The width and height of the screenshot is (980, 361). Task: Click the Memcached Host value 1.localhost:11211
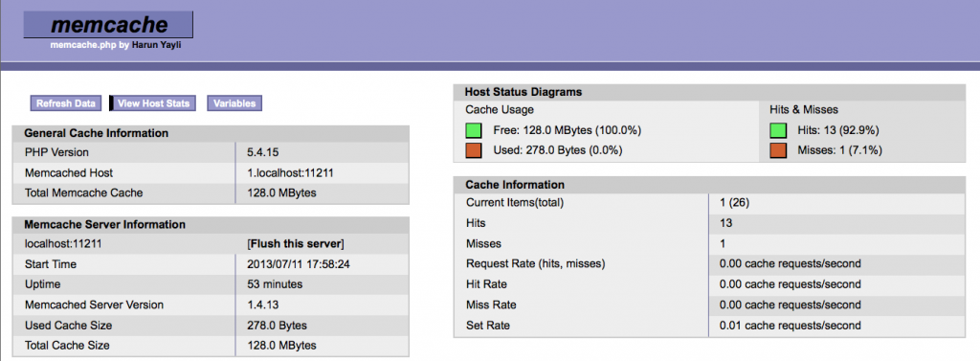290,172
